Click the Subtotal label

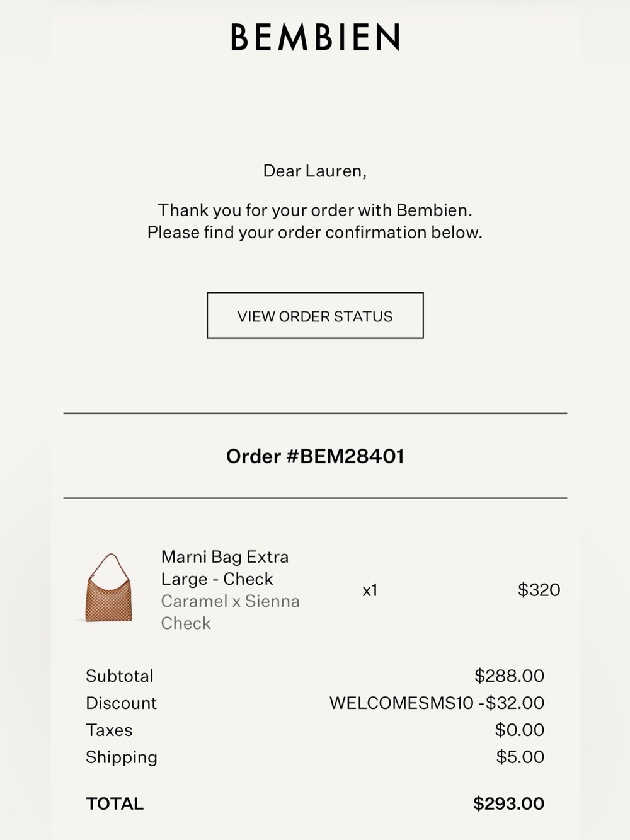tap(120, 676)
